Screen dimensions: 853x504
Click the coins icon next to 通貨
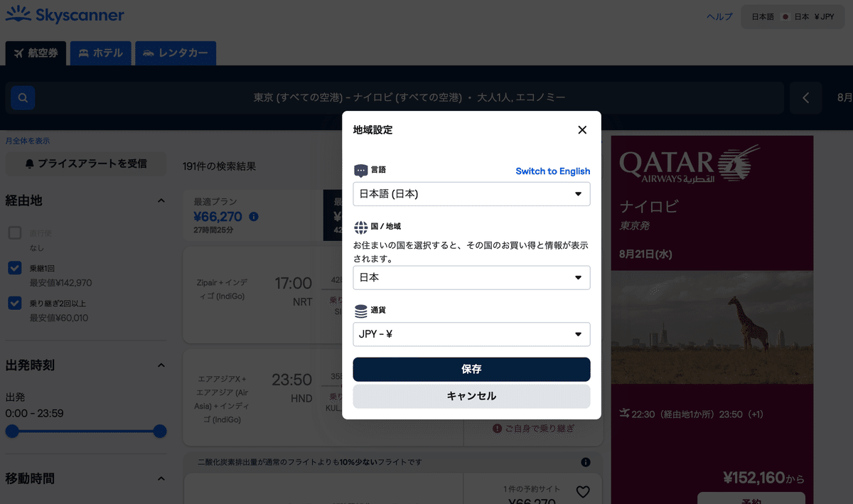coord(360,309)
